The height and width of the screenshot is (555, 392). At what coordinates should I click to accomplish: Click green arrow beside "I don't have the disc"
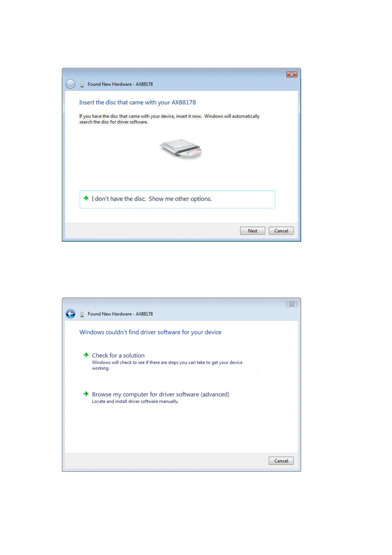coord(86,198)
